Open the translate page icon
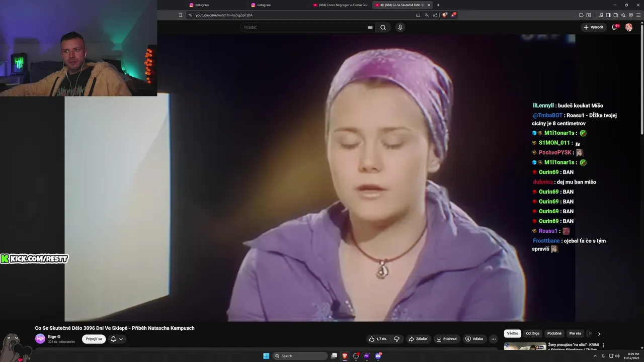The image size is (644, 362). coord(427,15)
